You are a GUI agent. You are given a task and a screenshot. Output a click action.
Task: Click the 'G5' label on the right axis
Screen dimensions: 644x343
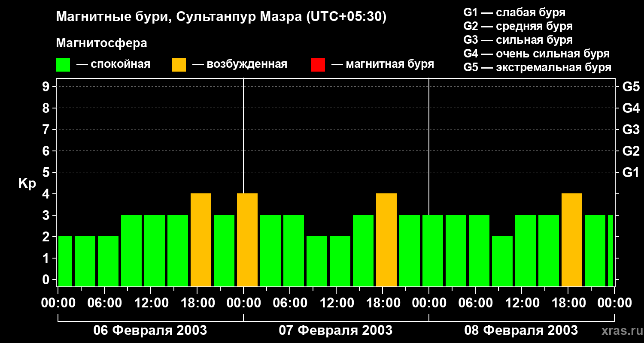click(631, 87)
